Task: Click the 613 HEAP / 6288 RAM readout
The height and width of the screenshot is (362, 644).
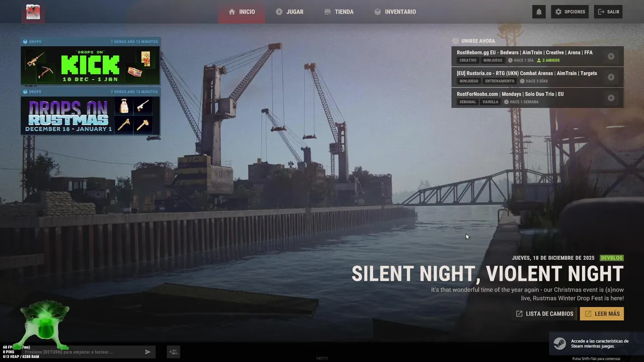Action: [x=21, y=356]
